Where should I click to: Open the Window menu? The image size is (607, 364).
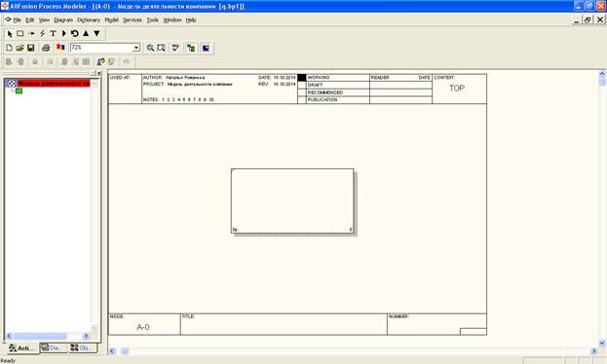172,20
